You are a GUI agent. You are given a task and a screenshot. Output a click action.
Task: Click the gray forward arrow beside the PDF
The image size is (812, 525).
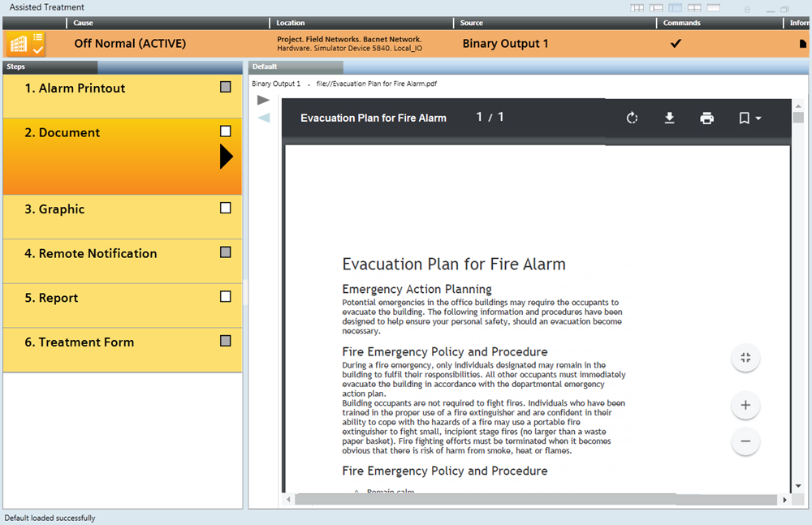coord(263,100)
